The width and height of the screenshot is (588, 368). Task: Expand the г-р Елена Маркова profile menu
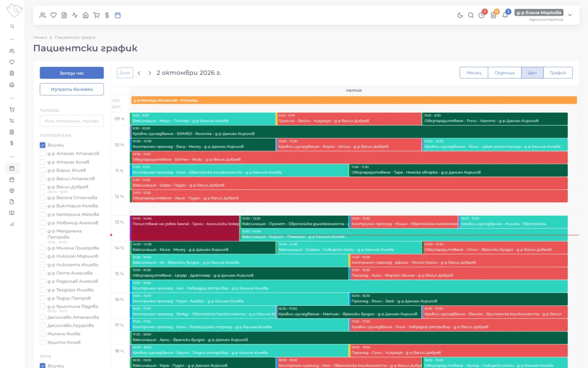coord(570,15)
